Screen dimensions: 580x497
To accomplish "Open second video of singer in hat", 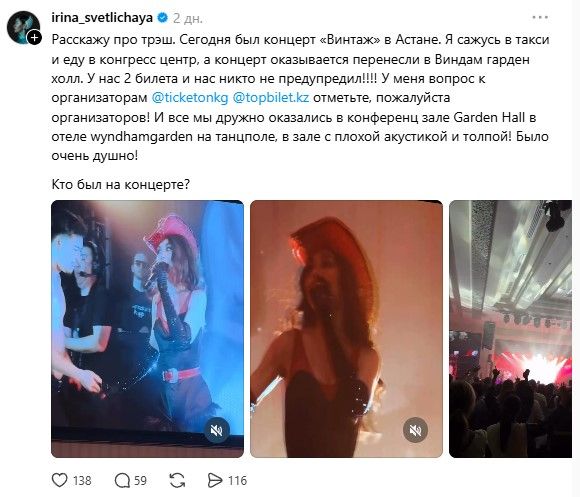I will coord(346,329).
